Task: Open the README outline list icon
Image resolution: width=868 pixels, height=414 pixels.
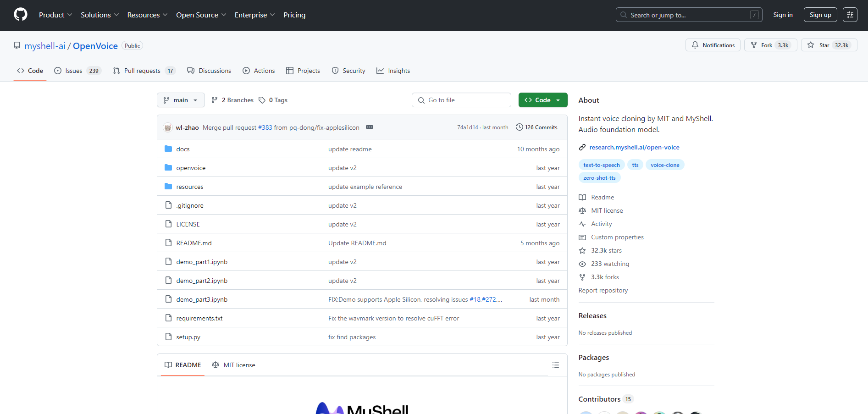Action: click(x=556, y=365)
